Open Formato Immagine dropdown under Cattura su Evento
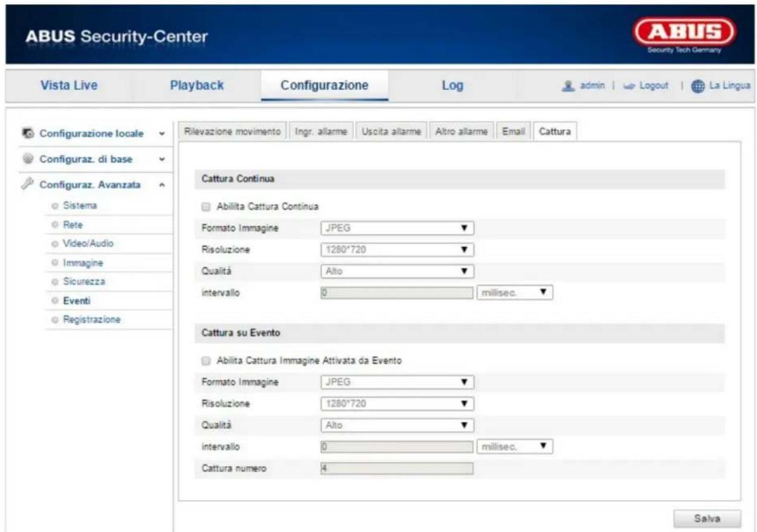 [397, 382]
